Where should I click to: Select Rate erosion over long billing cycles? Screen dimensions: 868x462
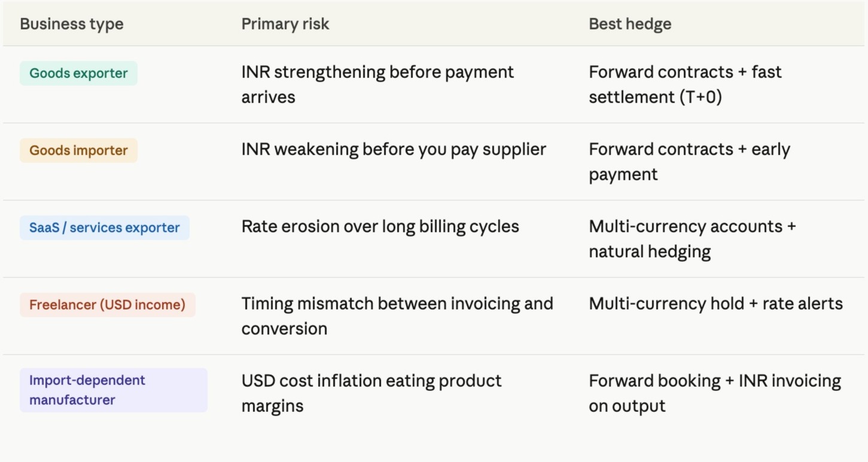coord(380,226)
